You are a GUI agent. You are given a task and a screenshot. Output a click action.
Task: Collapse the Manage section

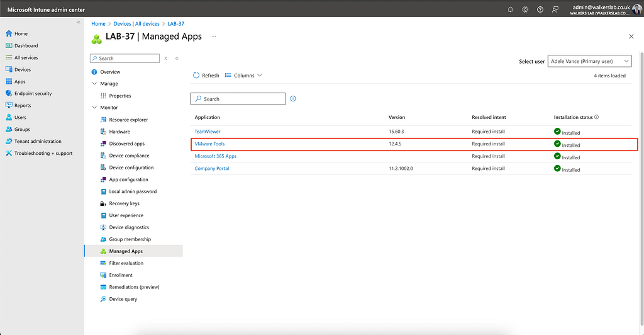point(95,84)
